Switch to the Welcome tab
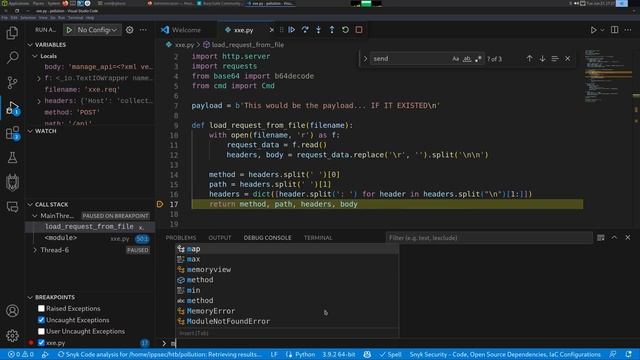 click(x=186, y=30)
